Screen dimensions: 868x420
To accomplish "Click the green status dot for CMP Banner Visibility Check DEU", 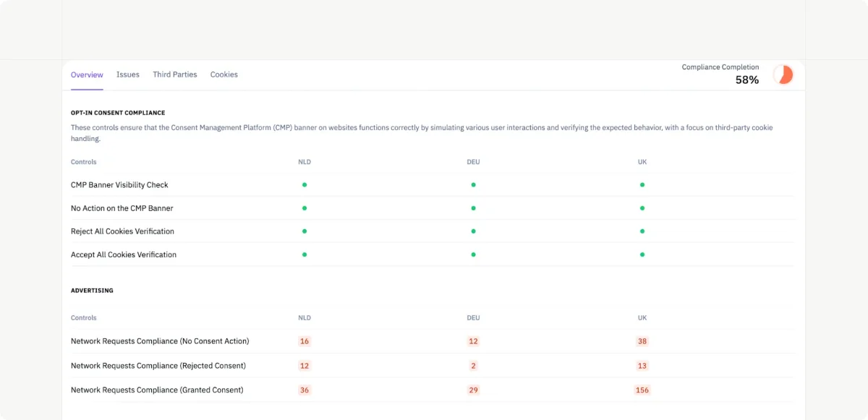I will pyautogui.click(x=473, y=185).
